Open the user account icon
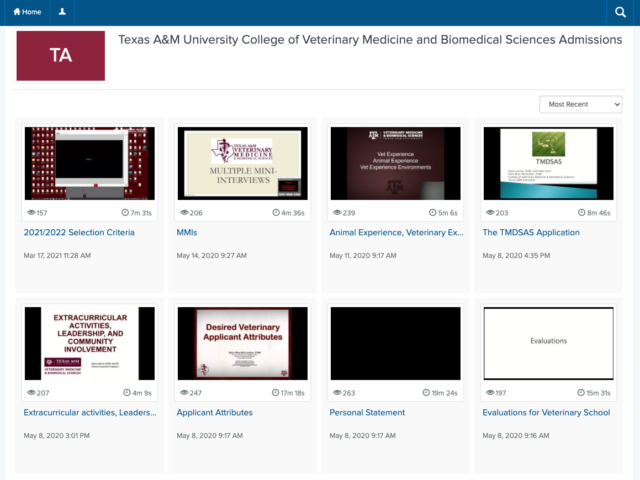The width and height of the screenshot is (640, 480). pos(62,12)
